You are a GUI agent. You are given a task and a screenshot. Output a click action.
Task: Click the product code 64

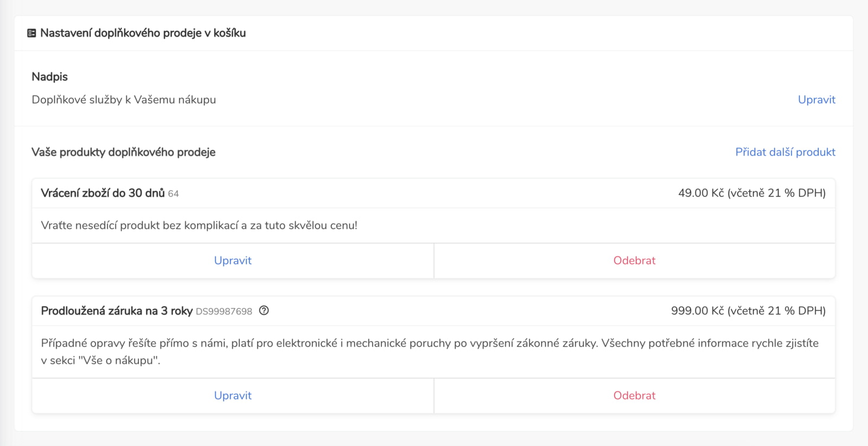(x=173, y=193)
